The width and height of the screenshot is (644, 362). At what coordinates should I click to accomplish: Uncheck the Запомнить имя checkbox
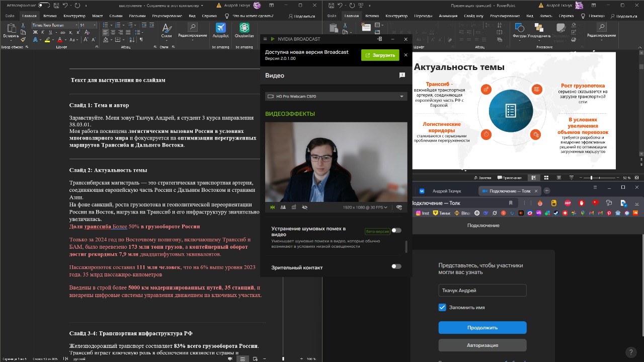point(442,307)
